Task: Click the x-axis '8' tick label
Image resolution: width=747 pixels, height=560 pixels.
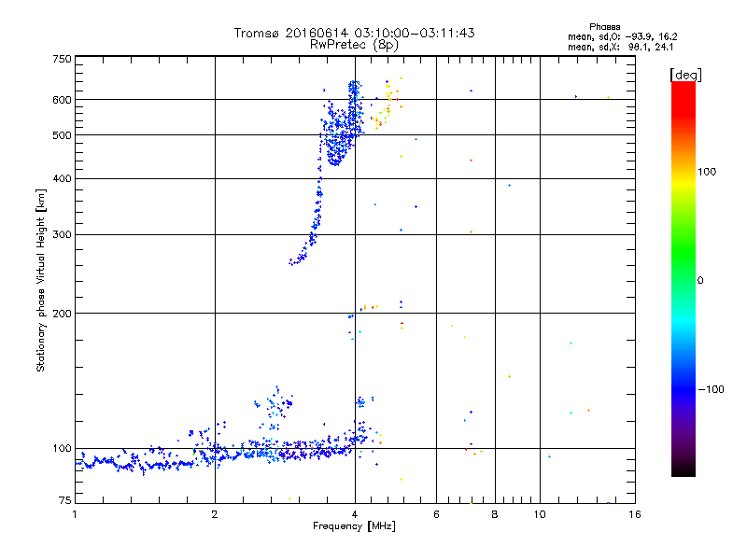Action: coord(495,514)
